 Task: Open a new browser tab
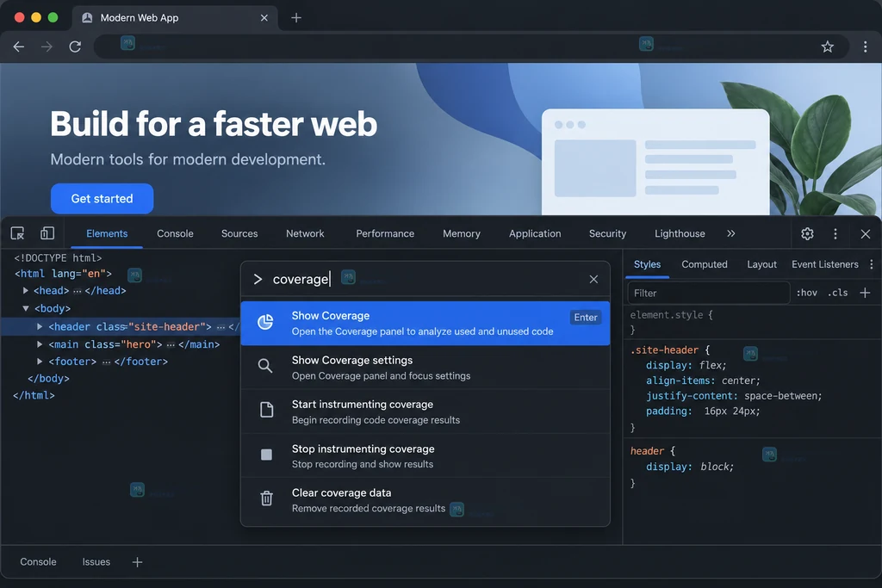296,18
